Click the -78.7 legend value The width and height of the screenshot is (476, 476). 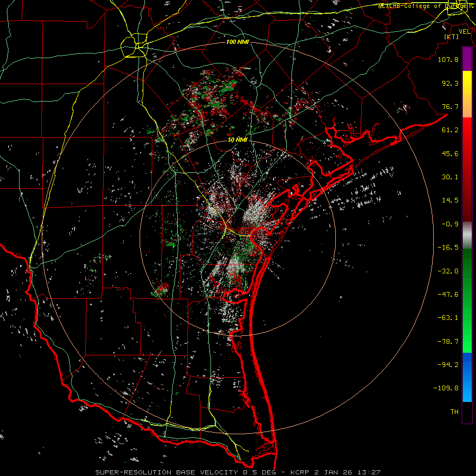click(x=448, y=342)
